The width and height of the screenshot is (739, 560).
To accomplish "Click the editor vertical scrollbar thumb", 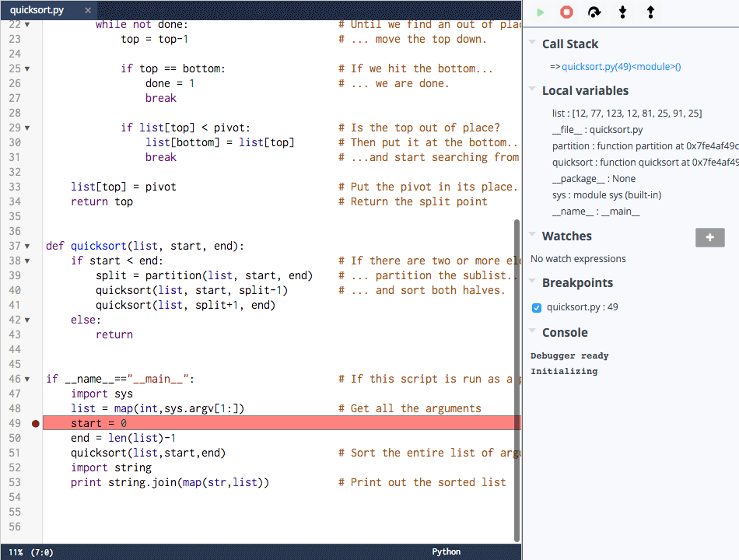I will coord(517,380).
